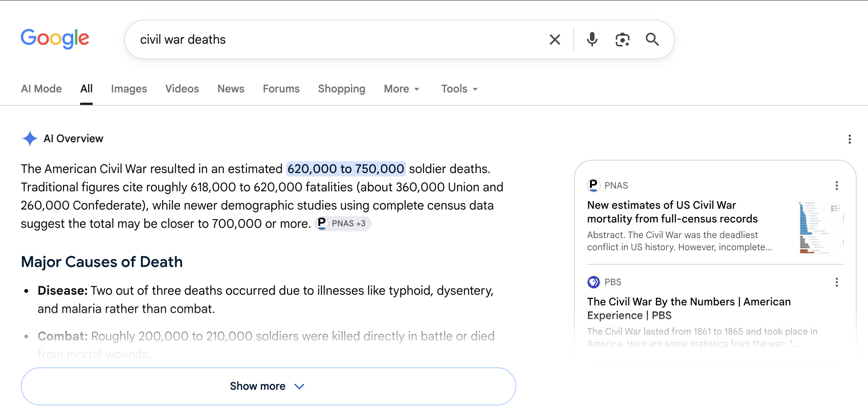Open the News tab
Image resolution: width=868 pixels, height=413 pixels.
pyautogui.click(x=231, y=89)
